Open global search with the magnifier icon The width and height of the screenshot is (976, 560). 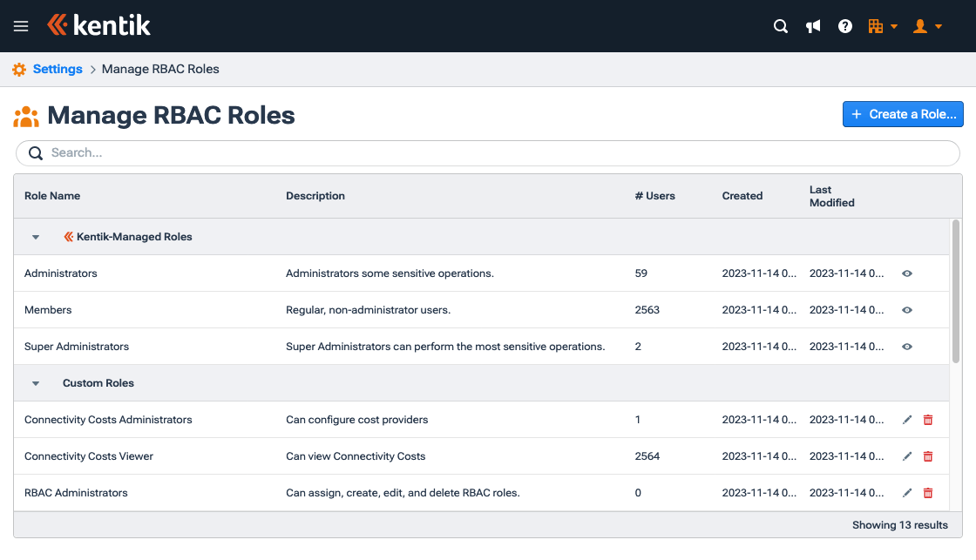[x=780, y=26]
